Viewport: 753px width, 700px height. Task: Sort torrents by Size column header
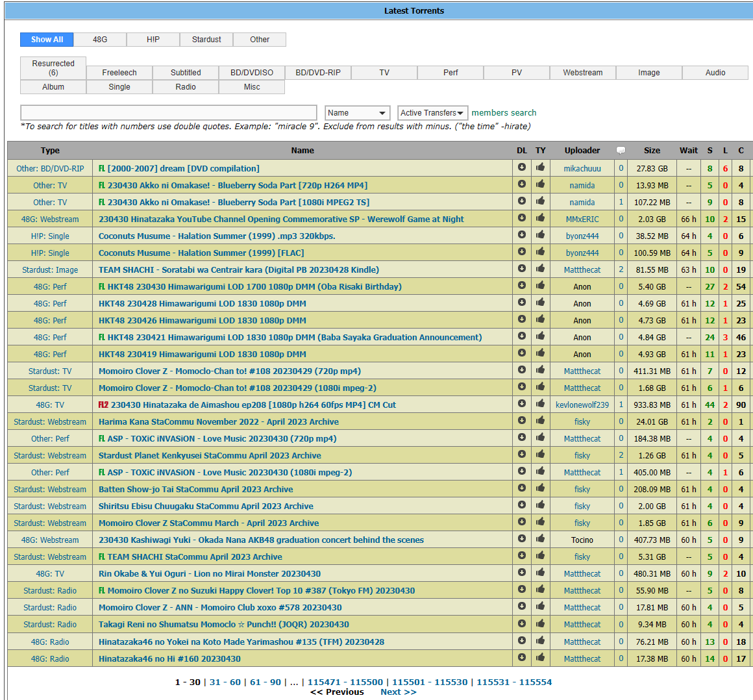click(652, 151)
